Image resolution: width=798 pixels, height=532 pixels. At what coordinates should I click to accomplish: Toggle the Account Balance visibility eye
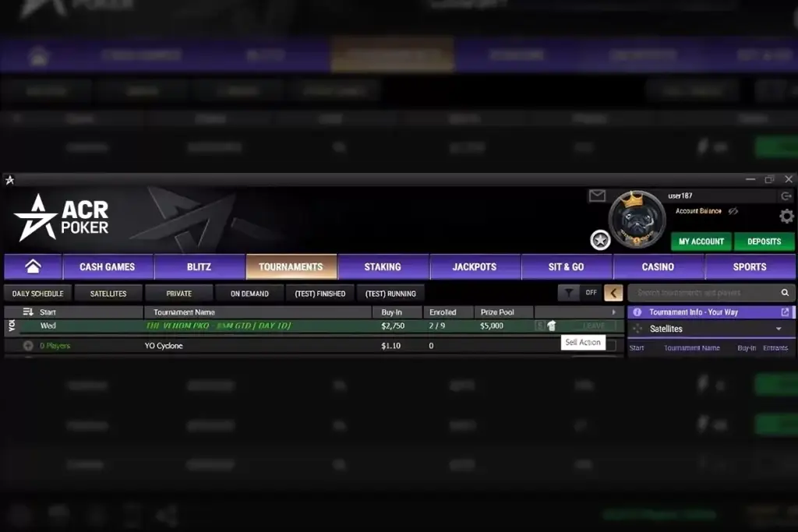[x=733, y=211]
